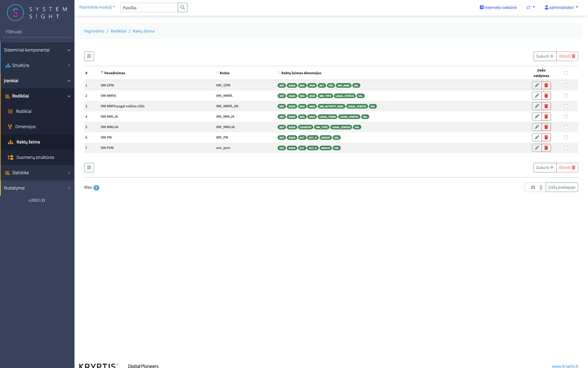Viewport: 588px width, 368px height.
Task: Go to Pagrindinis breadcrumb link
Action: pyautogui.click(x=94, y=31)
